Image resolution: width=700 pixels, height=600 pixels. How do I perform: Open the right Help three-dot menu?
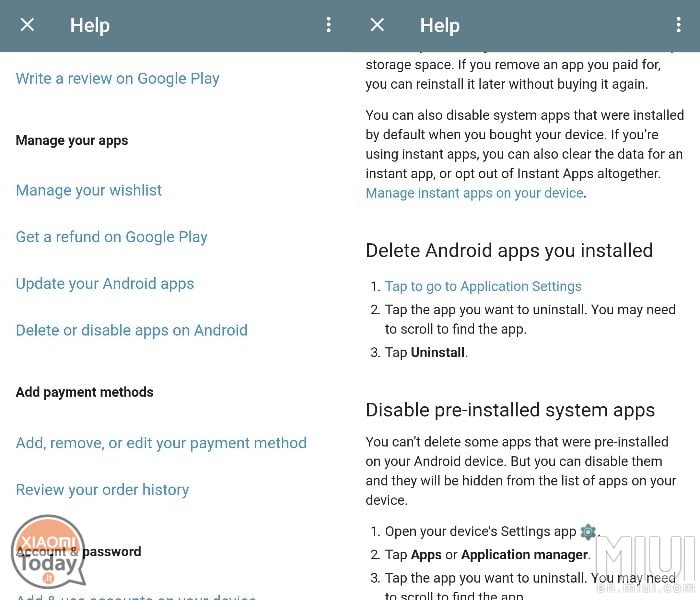pos(679,25)
